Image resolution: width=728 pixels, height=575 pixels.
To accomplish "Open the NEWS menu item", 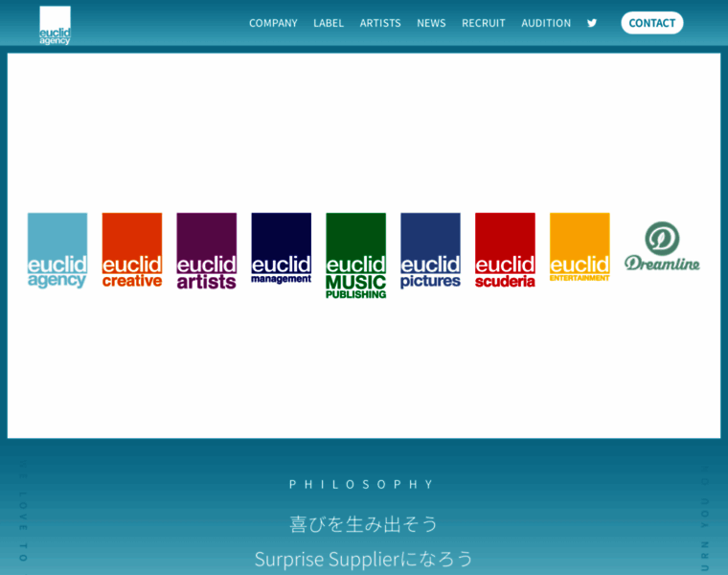I will [x=431, y=23].
